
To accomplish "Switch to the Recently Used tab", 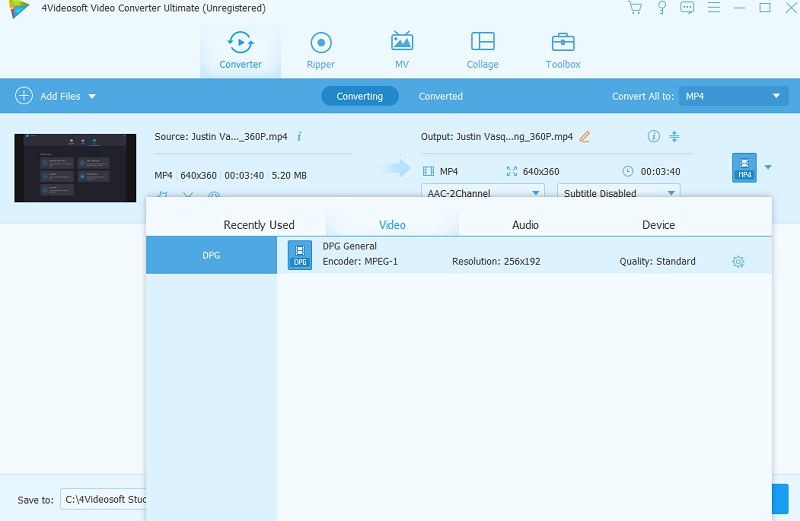I will 259,225.
